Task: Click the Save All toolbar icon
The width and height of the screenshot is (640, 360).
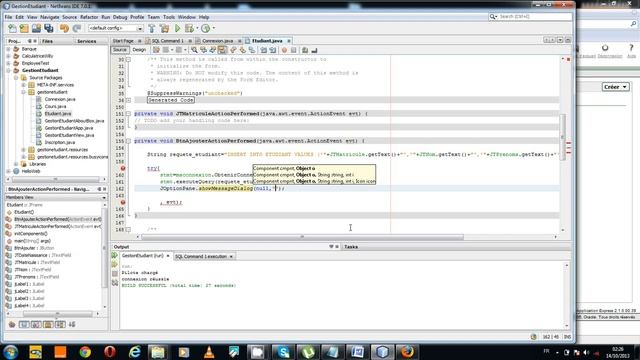Action: click(x=49, y=28)
